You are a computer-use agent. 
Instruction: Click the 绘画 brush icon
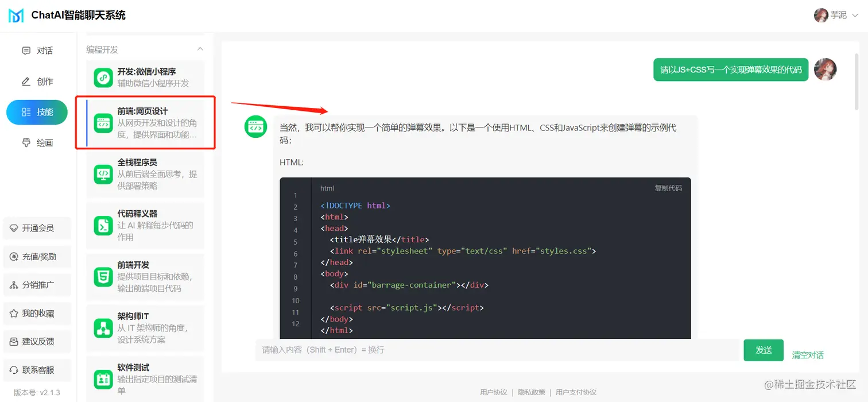click(x=26, y=142)
